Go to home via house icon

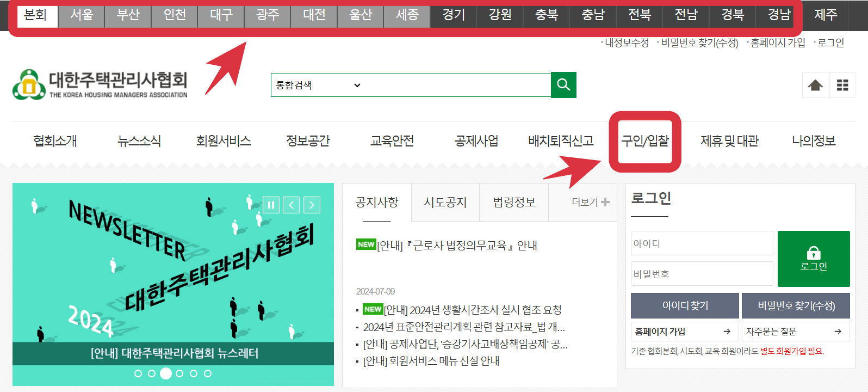click(x=815, y=85)
